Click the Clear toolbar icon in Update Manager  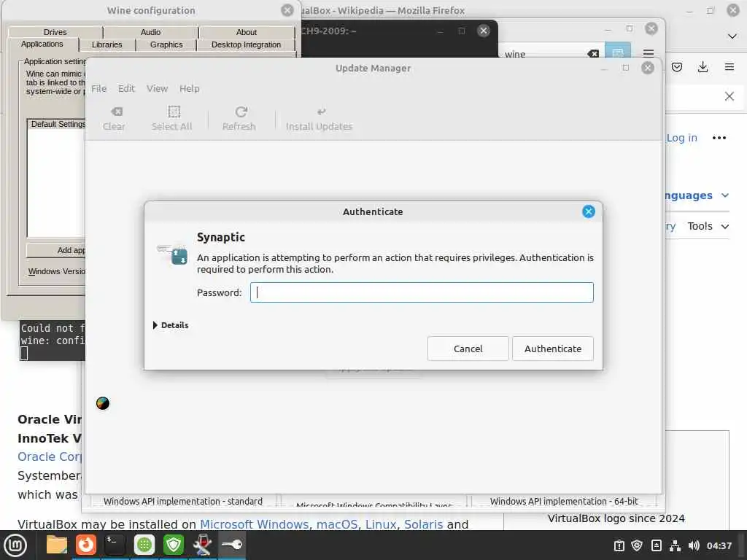click(x=115, y=118)
